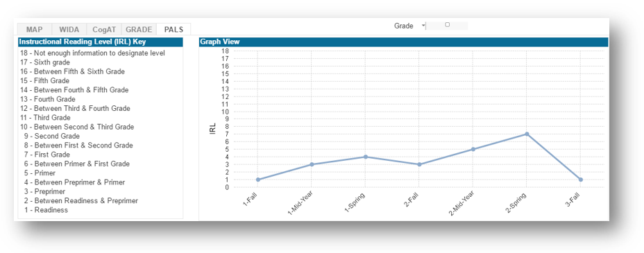Select the PALS tab
The image size is (644, 253).
173,30
